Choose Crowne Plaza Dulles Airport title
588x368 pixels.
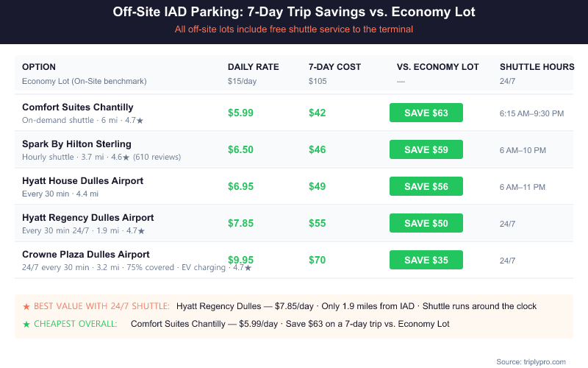[86, 255]
